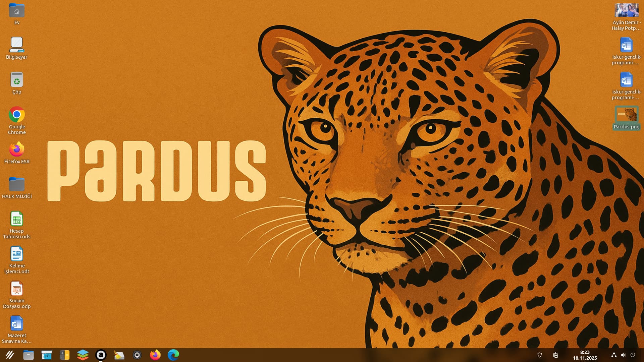Launch the calculator from the taskbar

[64, 355]
